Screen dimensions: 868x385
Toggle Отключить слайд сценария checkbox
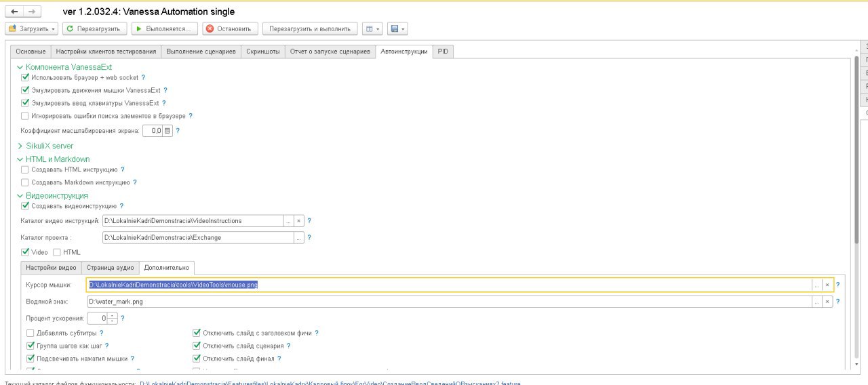(197, 346)
